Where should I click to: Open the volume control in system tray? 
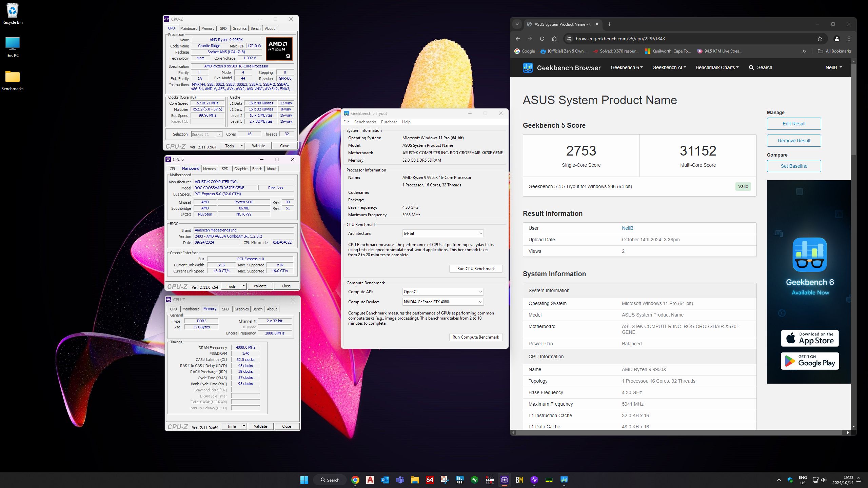tap(823, 480)
